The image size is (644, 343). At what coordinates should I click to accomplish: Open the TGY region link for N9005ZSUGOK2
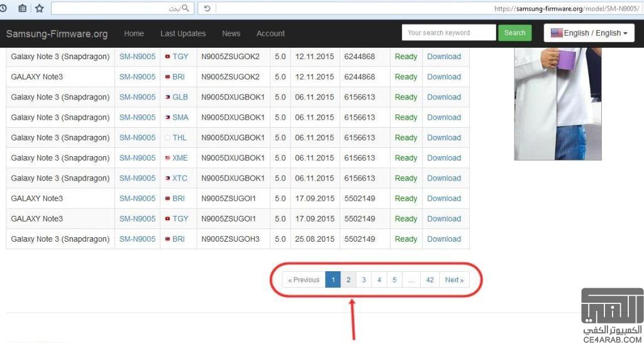tap(180, 57)
